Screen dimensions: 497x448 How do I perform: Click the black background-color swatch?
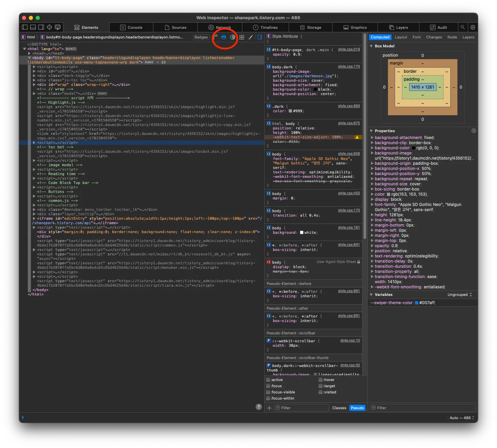coord(315,89)
